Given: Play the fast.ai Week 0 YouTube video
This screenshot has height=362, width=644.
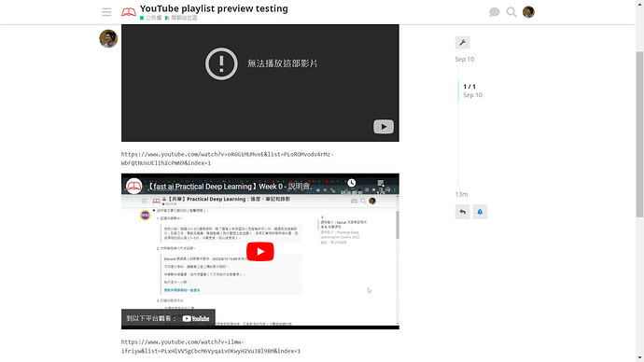Looking at the screenshot, I should pos(260,252).
